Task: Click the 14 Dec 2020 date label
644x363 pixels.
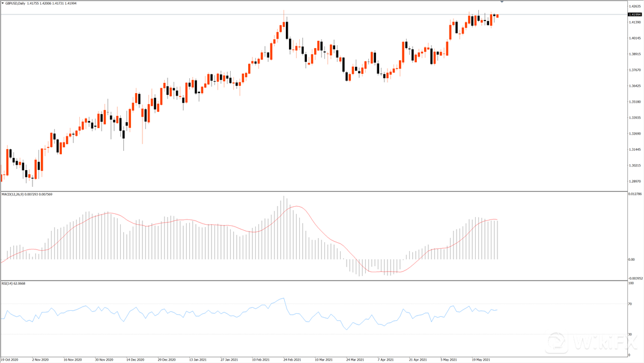Action: click(135, 359)
